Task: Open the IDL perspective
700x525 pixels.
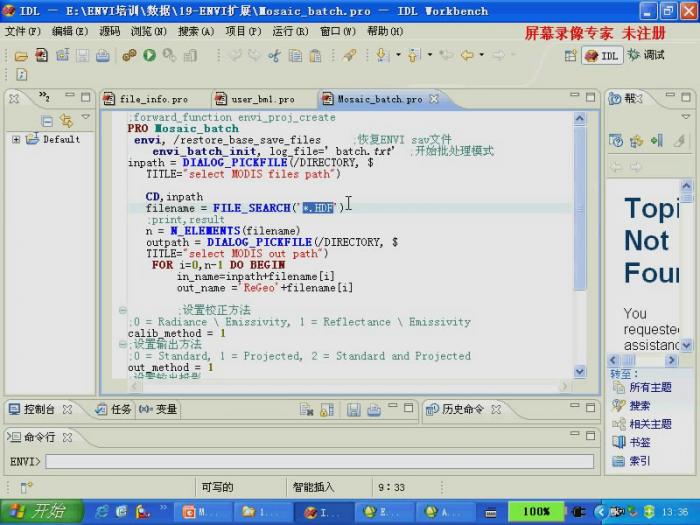Action: coord(603,56)
